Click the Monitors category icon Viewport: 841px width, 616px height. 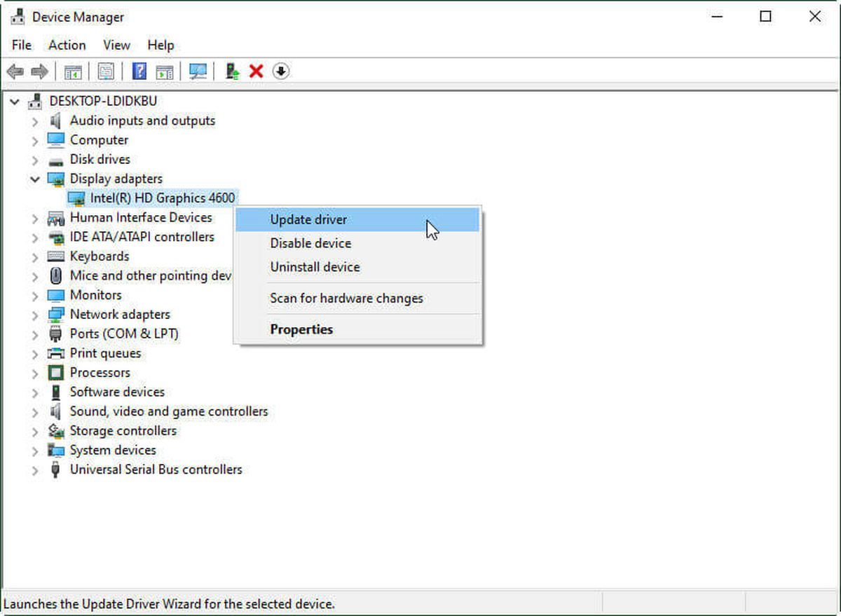(x=55, y=295)
